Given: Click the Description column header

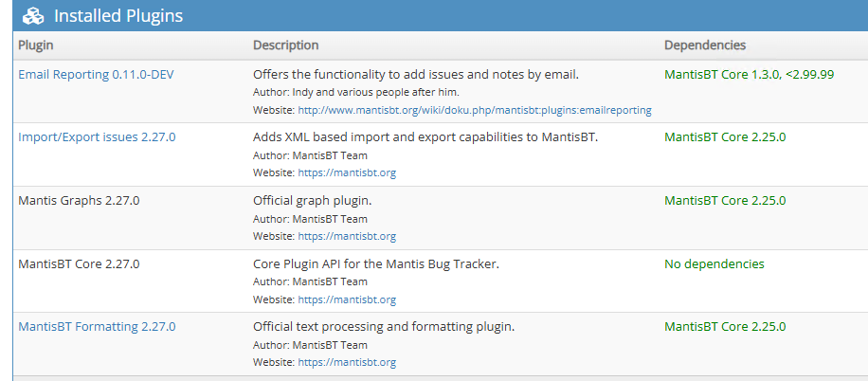Looking at the screenshot, I should pyautogui.click(x=285, y=45).
